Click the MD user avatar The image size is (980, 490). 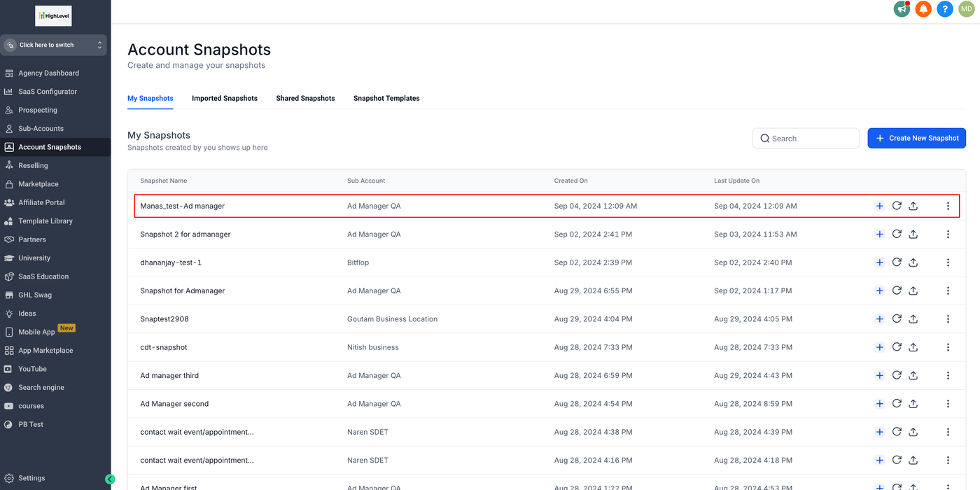click(x=966, y=9)
